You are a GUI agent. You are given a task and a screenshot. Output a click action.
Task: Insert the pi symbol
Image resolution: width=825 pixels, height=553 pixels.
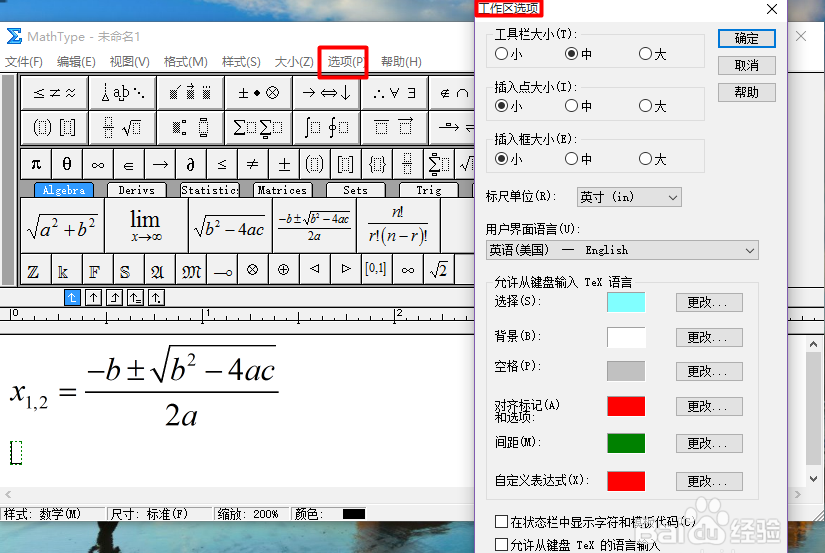36,164
